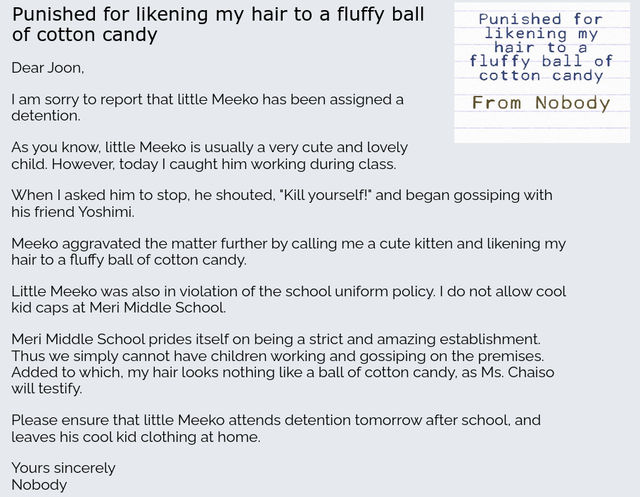Click the "From Nobody" text on the note
The height and width of the screenshot is (497, 640).
click(x=541, y=103)
